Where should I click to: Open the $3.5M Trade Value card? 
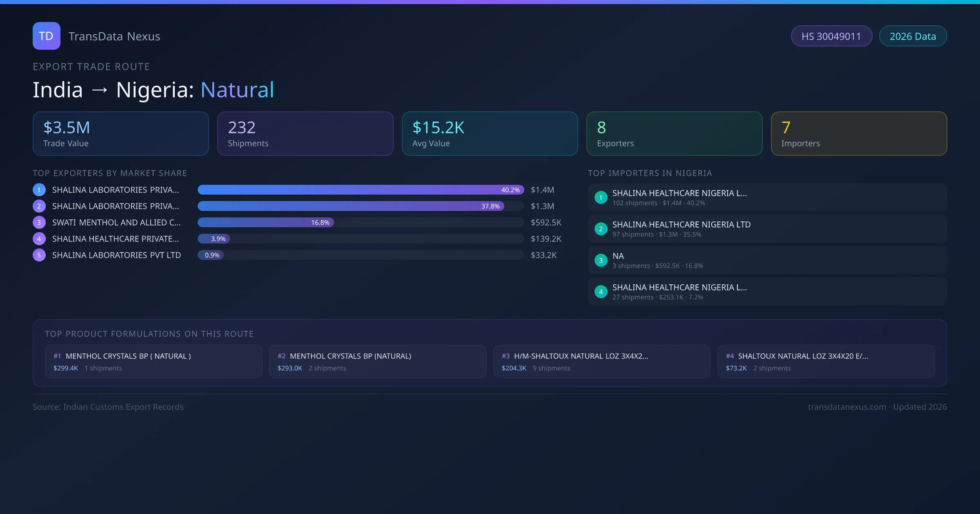(x=120, y=134)
